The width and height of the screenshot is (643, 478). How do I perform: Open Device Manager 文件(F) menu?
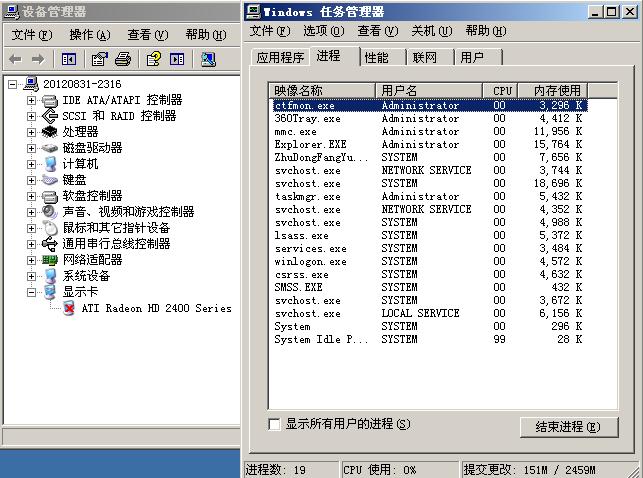(x=32, y=35)
